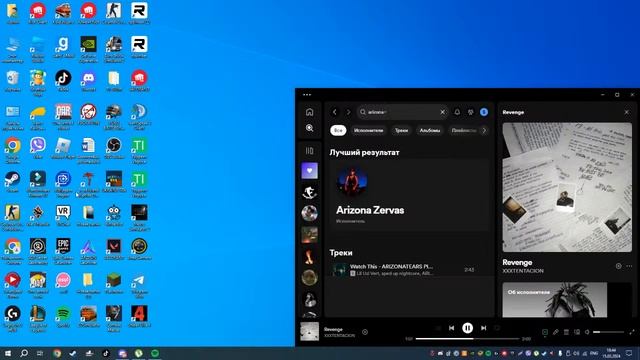Select the Viber desktop icon

point(38,148)
